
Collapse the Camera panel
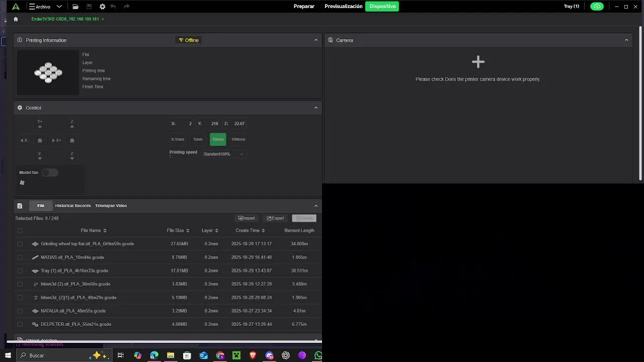tap(626, 40)
